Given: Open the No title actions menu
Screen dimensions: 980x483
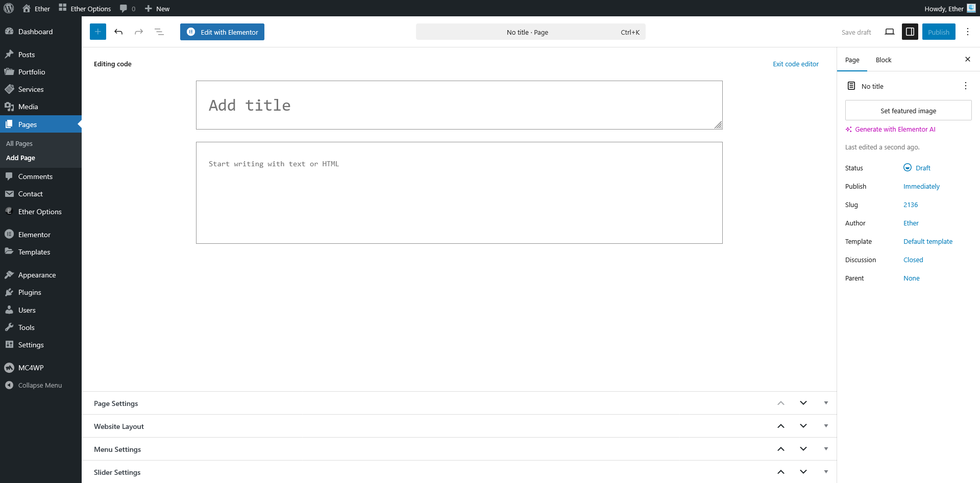Looking at the screenshot, I should (965, 86).
